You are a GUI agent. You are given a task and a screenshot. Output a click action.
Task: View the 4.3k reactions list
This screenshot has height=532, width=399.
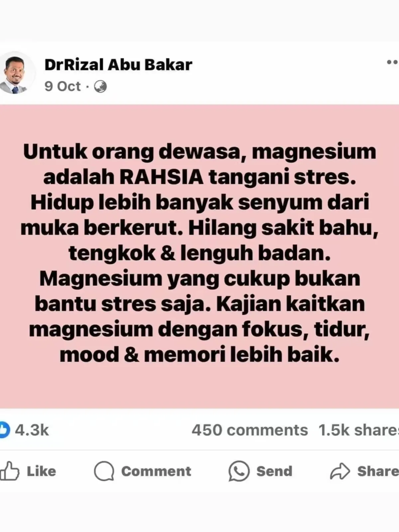(32, 430)
